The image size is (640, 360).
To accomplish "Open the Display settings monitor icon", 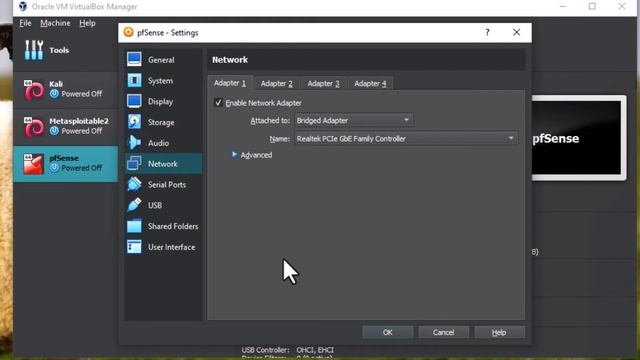I will 134,101.
